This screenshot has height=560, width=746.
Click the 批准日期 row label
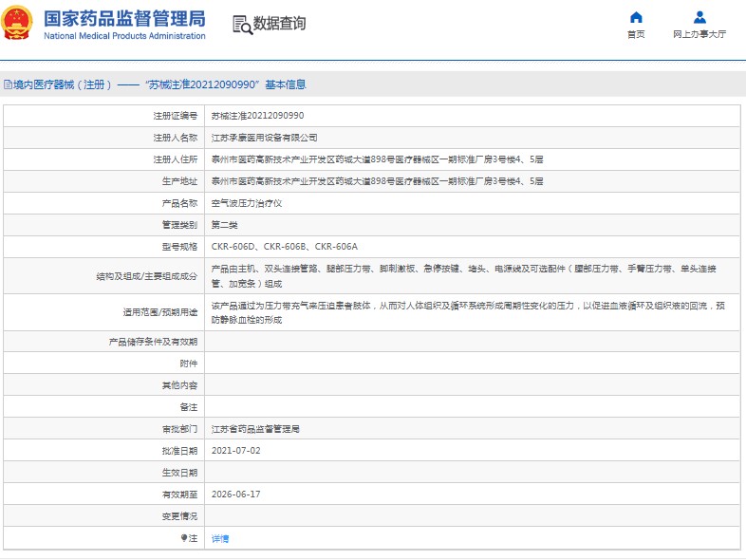(179, 451)
